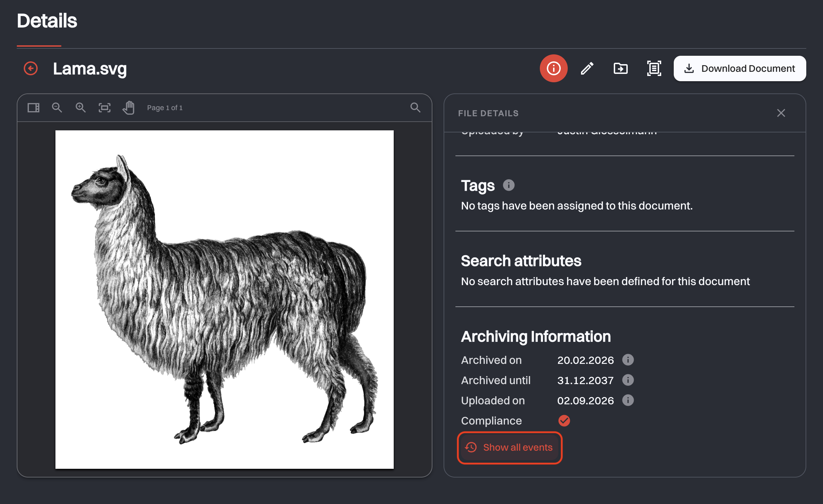Toggle the file details info button
Viewport: 823px width, 504px height.
[553, 68]
